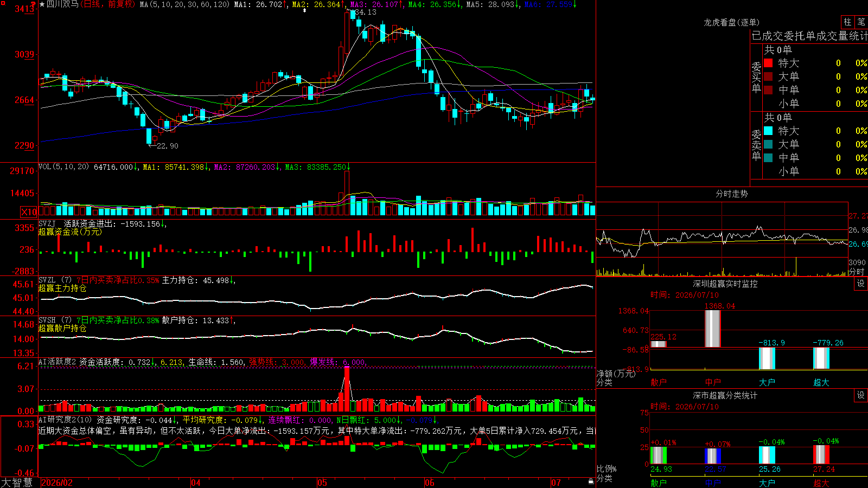The height and width of the screenshot is (488, 868).
Task: Open the 大智慧 logo menu
Action: pyautogui.click(x=17, y=483)
